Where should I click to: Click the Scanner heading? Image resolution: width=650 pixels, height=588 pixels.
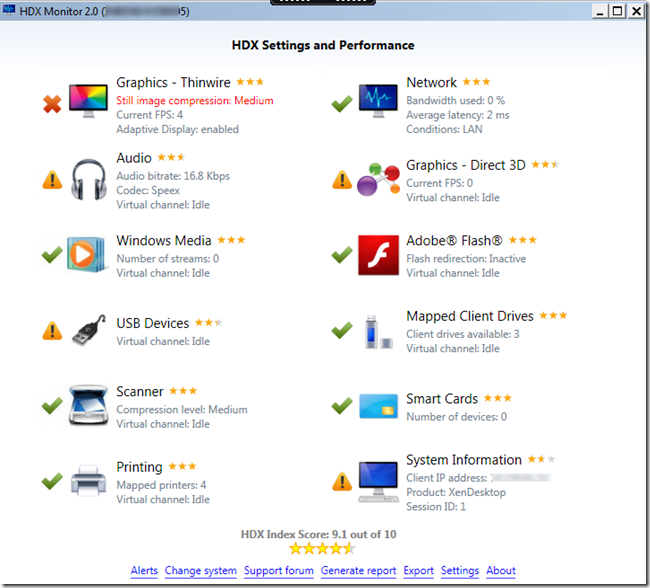click(140, 391)
